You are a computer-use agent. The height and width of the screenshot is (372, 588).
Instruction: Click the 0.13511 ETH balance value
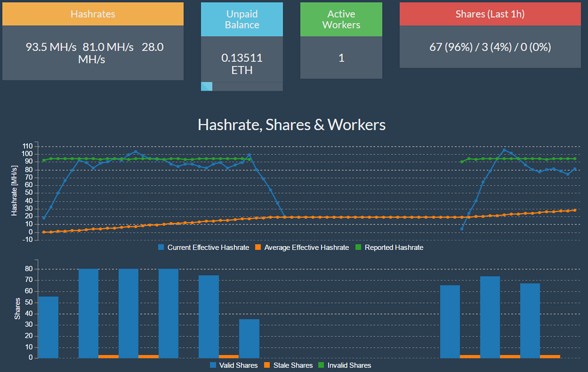click(x=241, y=64)
